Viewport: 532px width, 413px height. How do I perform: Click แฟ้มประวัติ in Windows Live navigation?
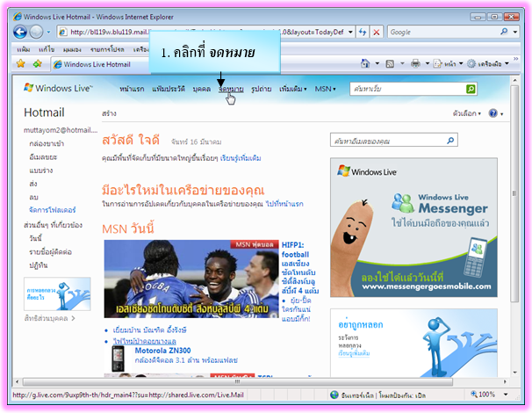(x=169, y=89)
